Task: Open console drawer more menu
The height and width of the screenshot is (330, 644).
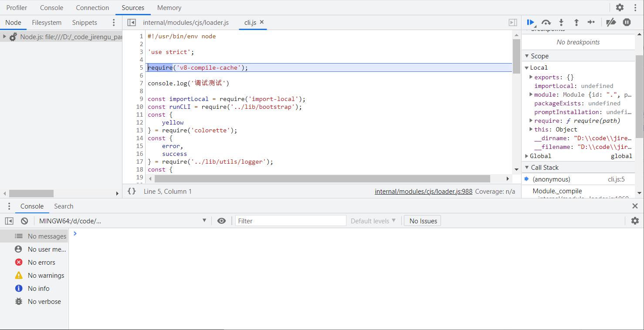Action: tap(9, 206)
